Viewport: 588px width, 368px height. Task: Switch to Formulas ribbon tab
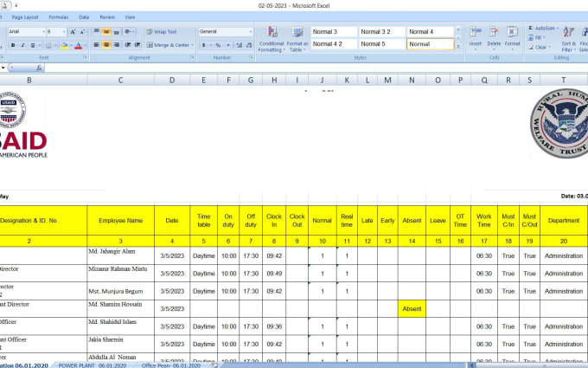59,17
